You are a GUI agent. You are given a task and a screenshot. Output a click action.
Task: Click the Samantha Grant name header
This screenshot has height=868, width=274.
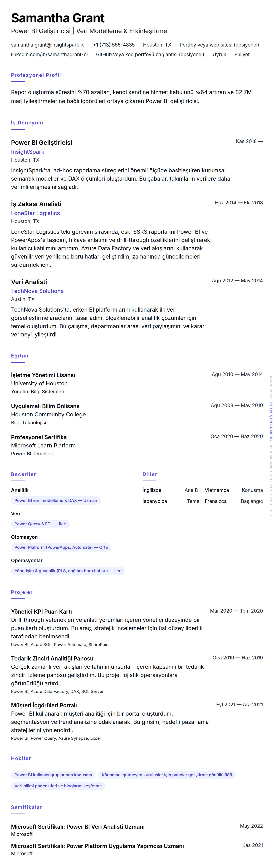point(58,18)
